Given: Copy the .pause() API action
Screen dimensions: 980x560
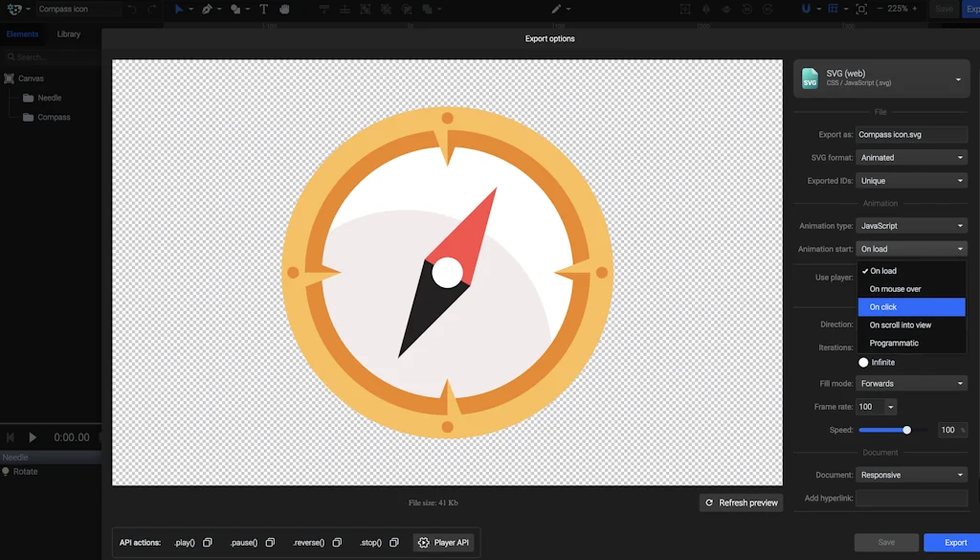Looking at the screenshot, I should tap(270, 543).
